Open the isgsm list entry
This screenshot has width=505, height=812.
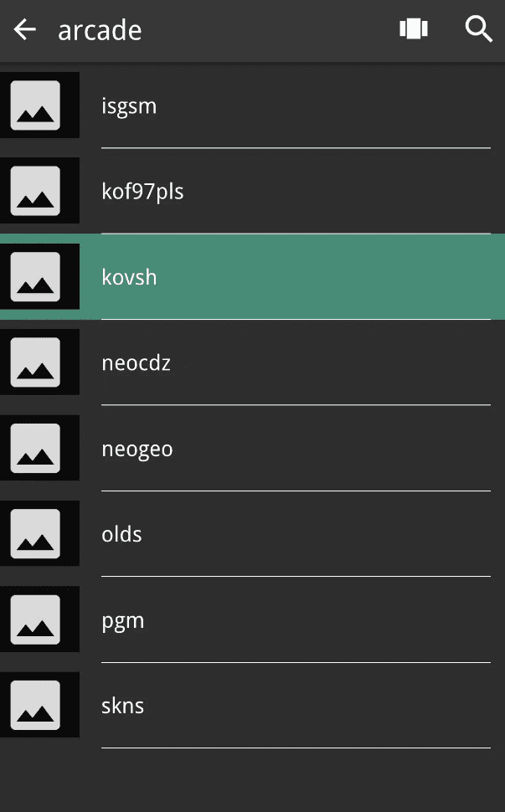click(x=293, y=106)
